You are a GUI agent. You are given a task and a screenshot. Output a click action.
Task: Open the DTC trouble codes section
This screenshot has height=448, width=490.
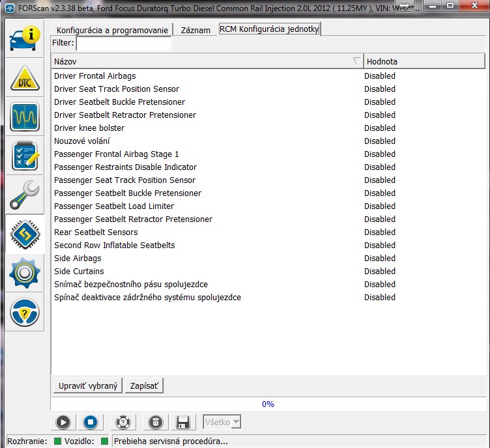click(x=25, y=78)
